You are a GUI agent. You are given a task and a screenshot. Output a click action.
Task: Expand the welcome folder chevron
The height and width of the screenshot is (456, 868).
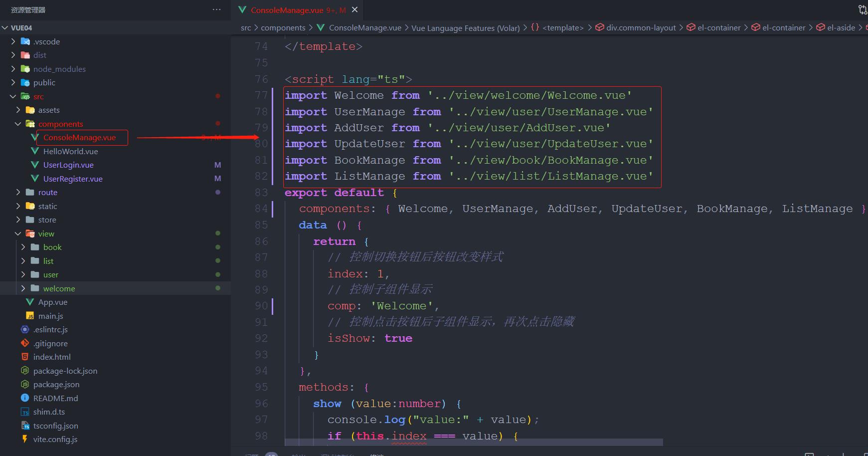point(23,288)
